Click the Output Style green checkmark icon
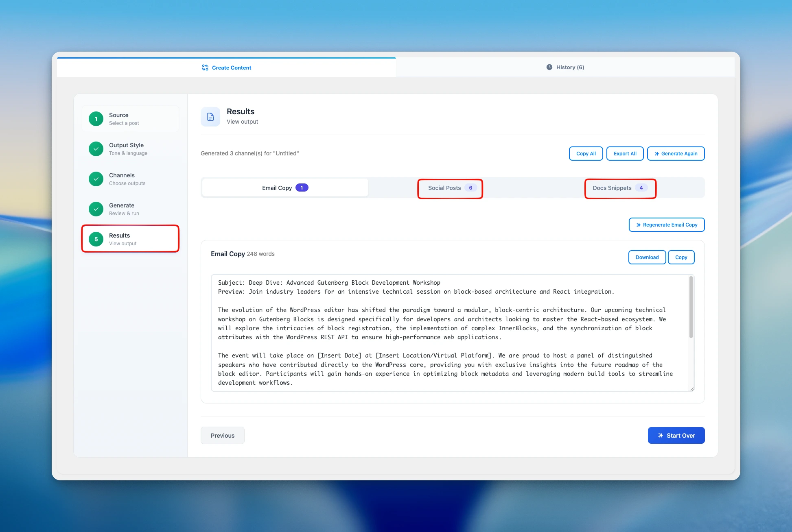792x532 pixels. pos(96,149)
